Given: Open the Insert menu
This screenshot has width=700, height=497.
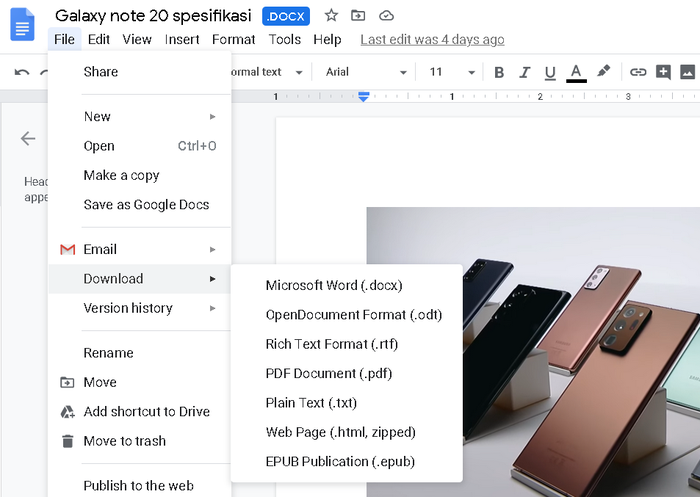Looking at the screenshot, I should coord(182,39).
